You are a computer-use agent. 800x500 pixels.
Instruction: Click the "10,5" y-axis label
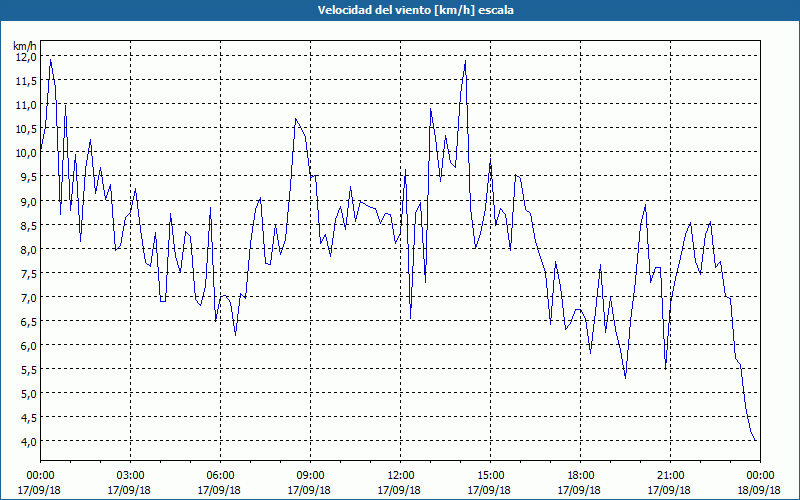click(25, 129)
